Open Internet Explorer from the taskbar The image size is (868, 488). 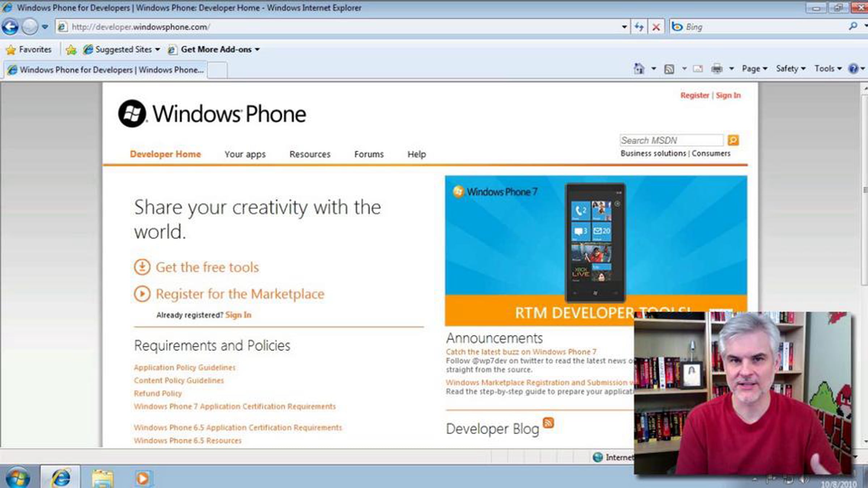tap(60, 478)
